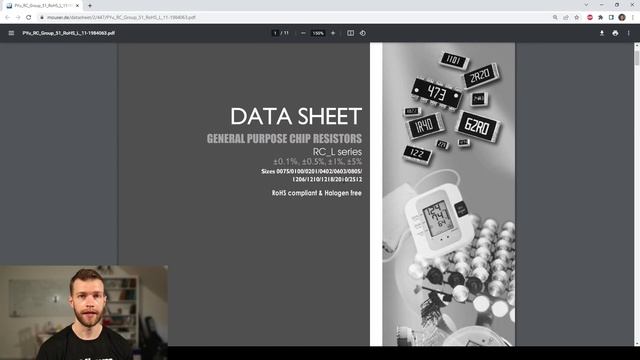Open the Extensions puzzle icon

point(600,18)
